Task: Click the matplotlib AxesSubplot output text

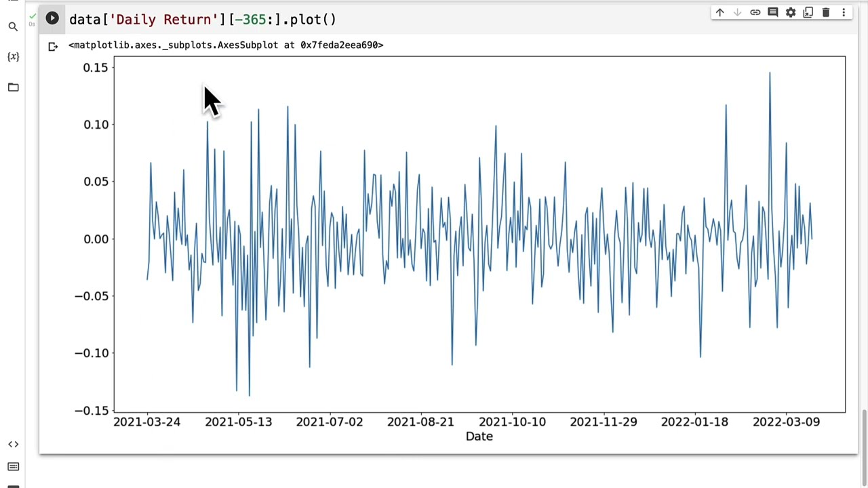Action: click(226, 45)
